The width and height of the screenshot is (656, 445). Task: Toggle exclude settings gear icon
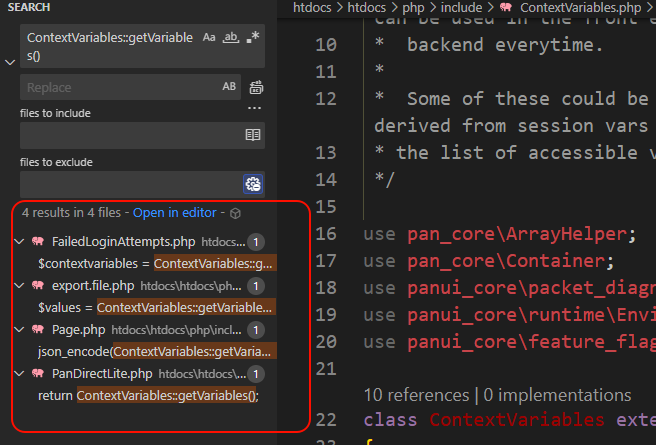coord(253,183)
